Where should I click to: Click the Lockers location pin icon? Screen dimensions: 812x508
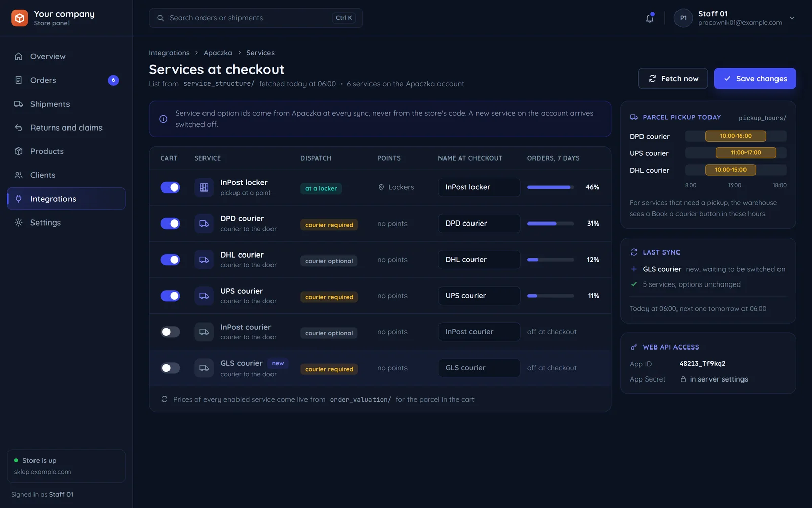pos(381,187)
